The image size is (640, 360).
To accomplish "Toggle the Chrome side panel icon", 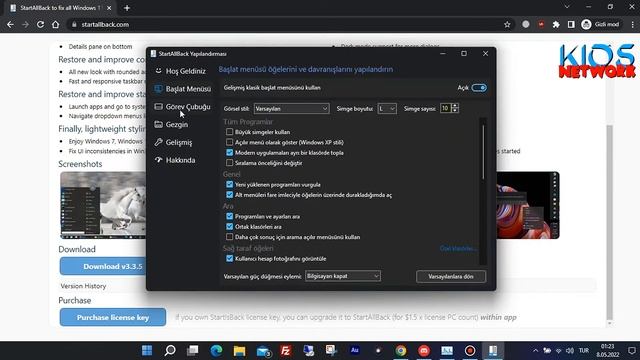I will click(571, 24).
